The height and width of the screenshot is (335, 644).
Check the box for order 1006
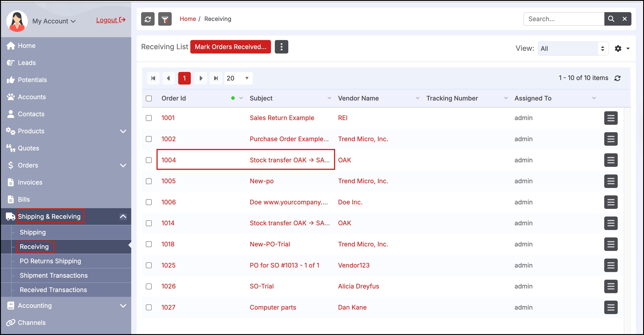pyautogui.click(x=149, y=202)
